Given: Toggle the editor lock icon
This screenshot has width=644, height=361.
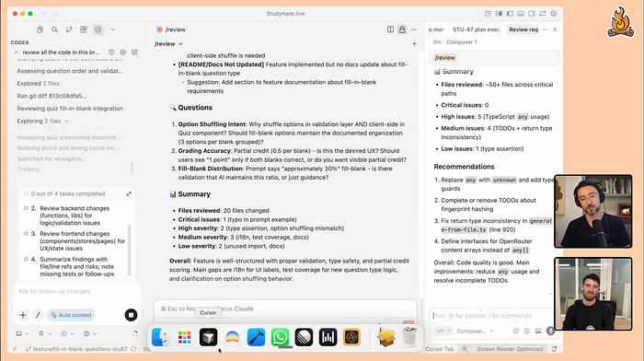Looking at the screenshot, I should coord(402,29).
